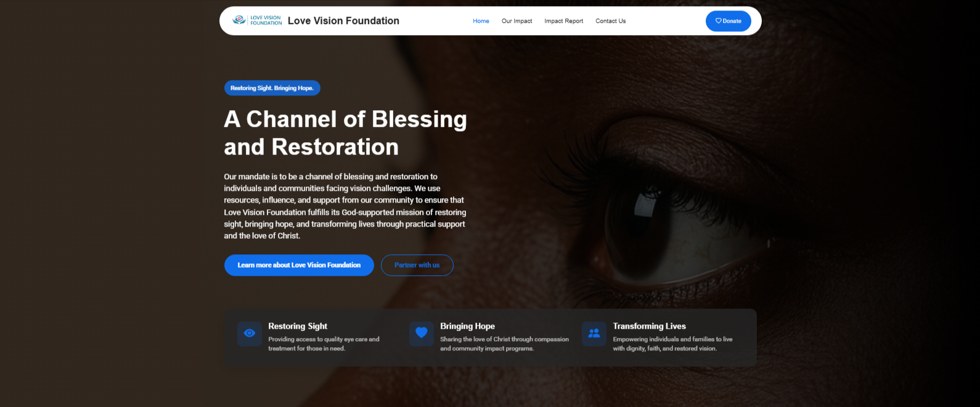Click the Donate button
Viewport: 980px width, 407px height.
729,21
